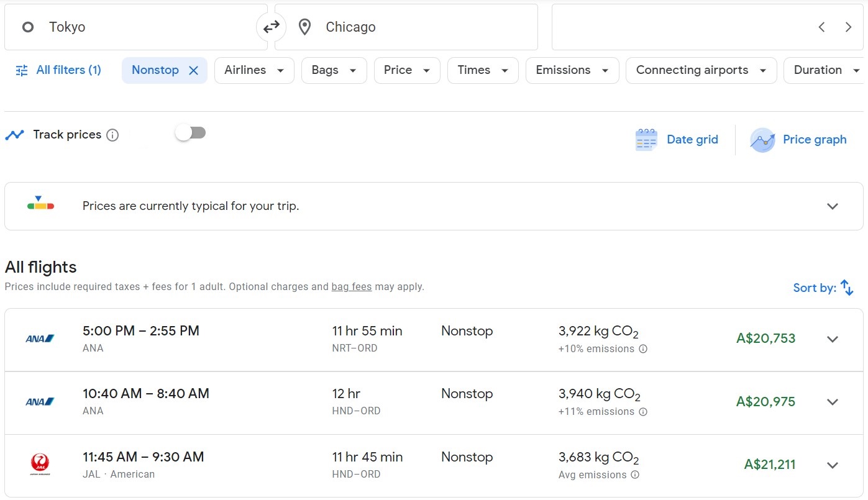Click the Track prices trend icon
The height and width of the screenshot is (500, 868).
point(14,135)
